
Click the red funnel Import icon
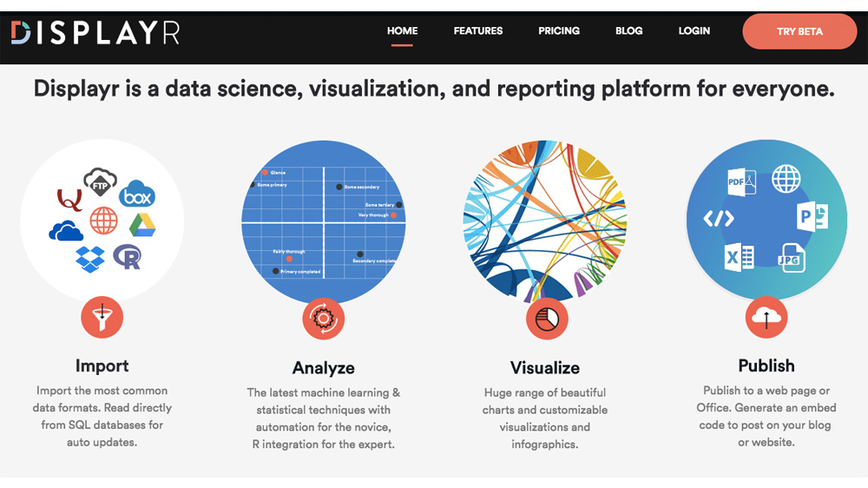coord(102,318)
